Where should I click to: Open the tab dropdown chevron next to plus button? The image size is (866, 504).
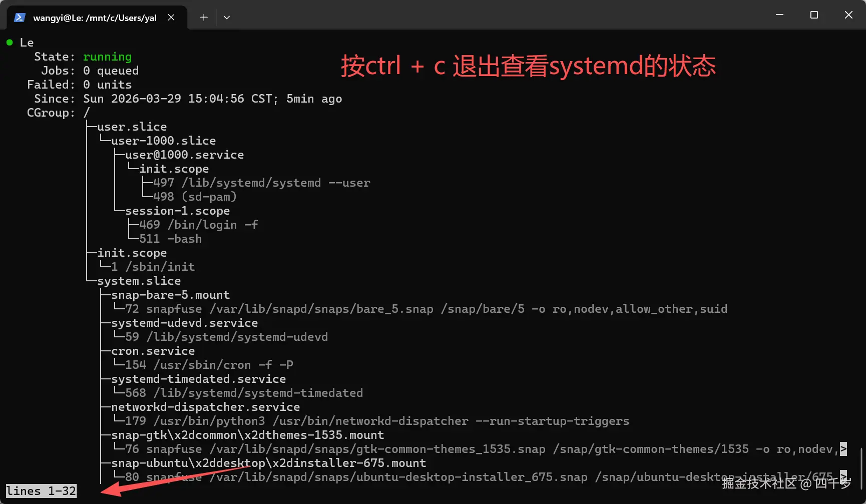point(227,17)
